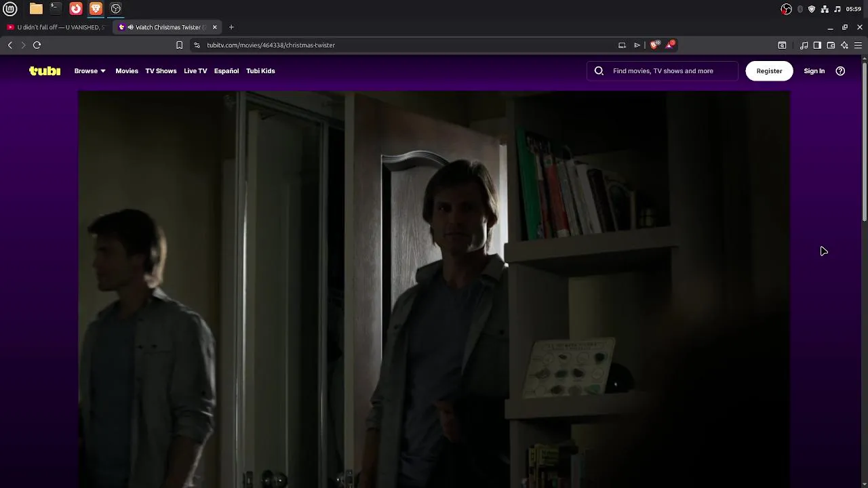The height and width of the screenshot is (488, 868).
Task: Click the send/share arrow icon in address bar
Action: pos(637,45)
